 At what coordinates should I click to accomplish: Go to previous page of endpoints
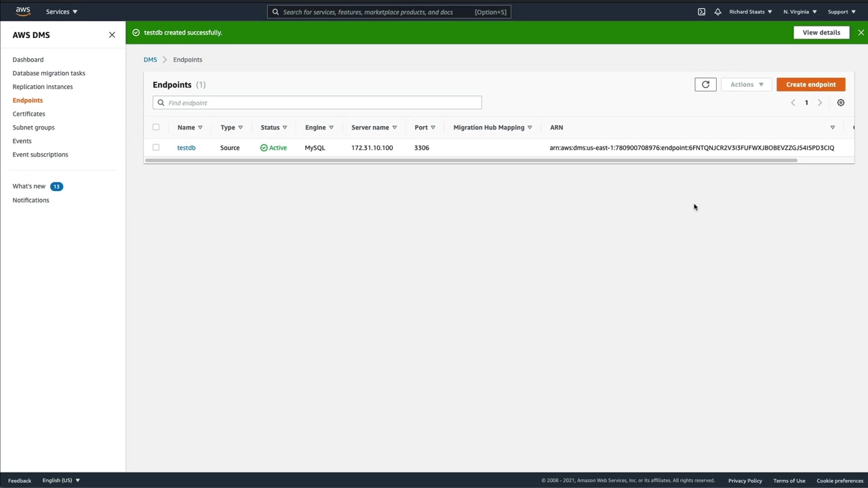tap(793, 103)
